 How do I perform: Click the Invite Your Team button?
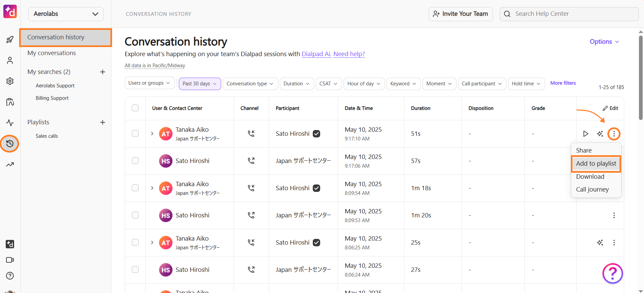point(460,14)
